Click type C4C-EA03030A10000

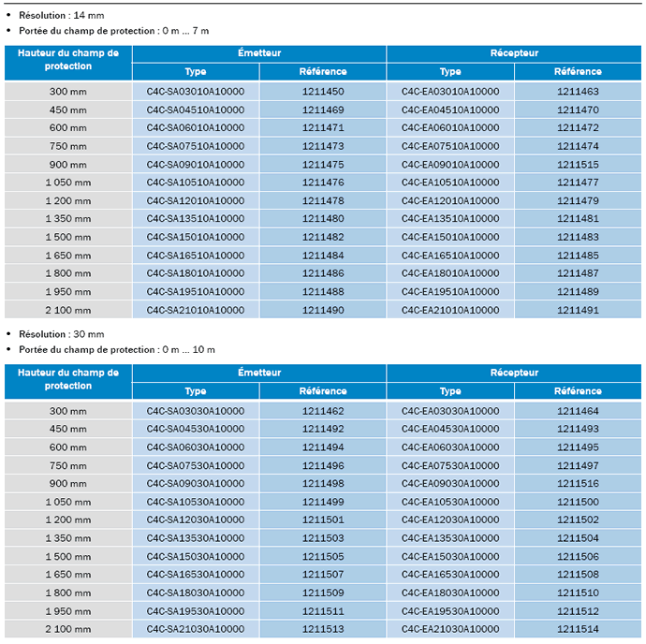click(x=450, y=411)
